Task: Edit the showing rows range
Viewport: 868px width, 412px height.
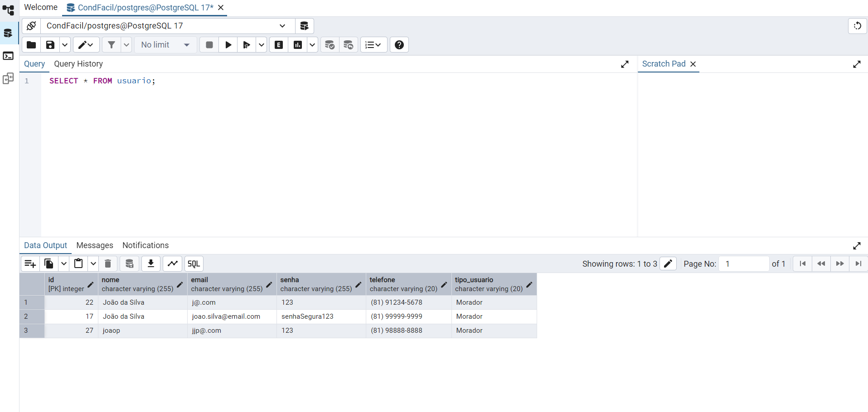Action: click(668, 263)
